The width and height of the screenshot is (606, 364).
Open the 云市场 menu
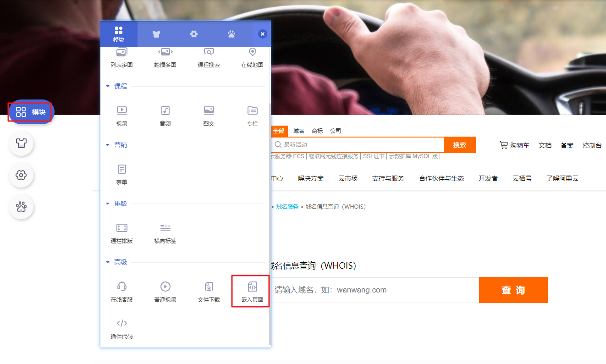(348, 178)
